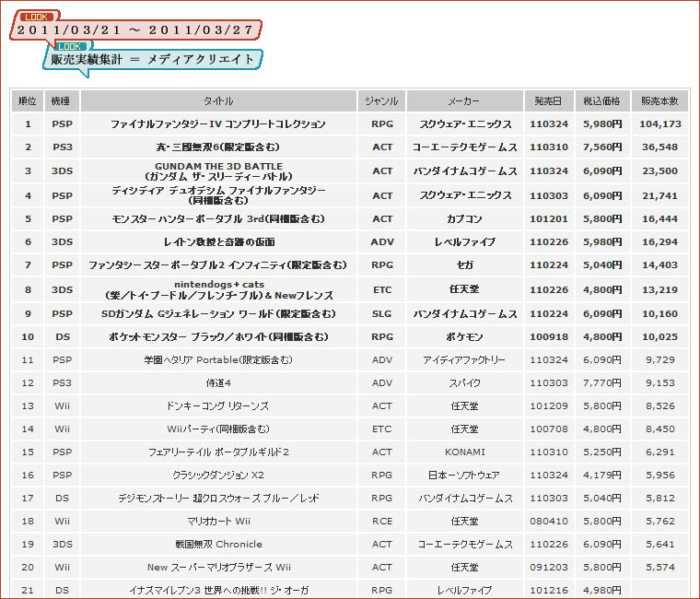Click the 順位 column header
This screenshot has width=700, height=599.
coord(28,101)
